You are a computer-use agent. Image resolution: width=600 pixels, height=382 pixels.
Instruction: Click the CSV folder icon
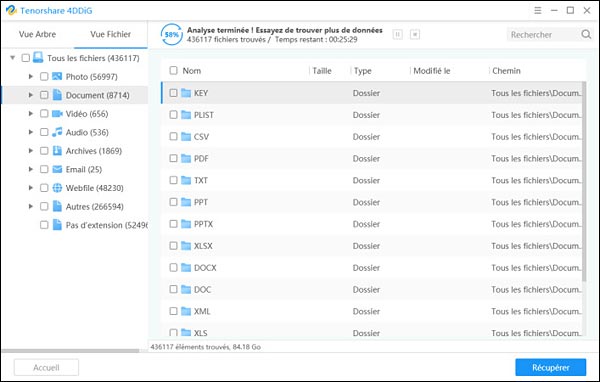coord(186,137)
